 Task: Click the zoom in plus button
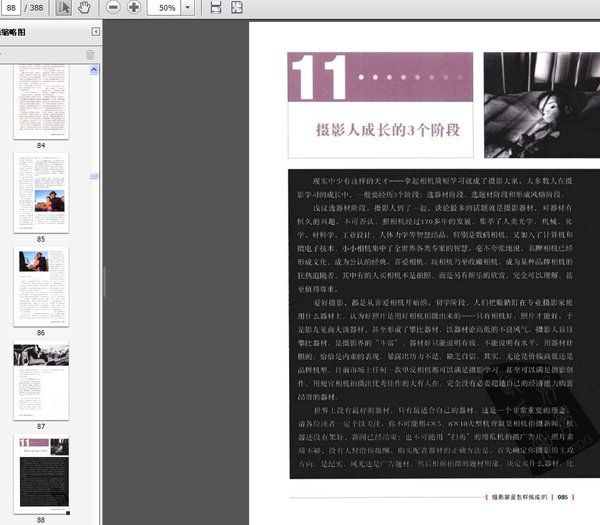tap(134, 7)
